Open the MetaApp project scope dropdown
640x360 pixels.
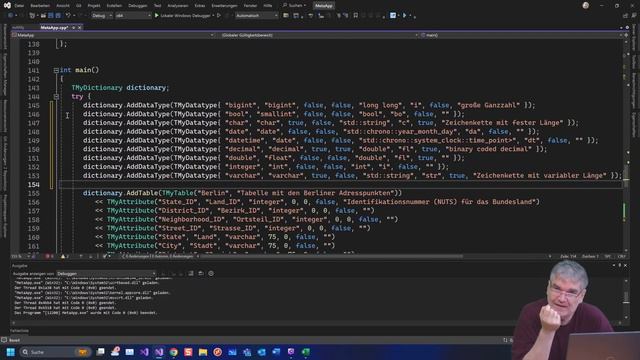click(113, 35)
